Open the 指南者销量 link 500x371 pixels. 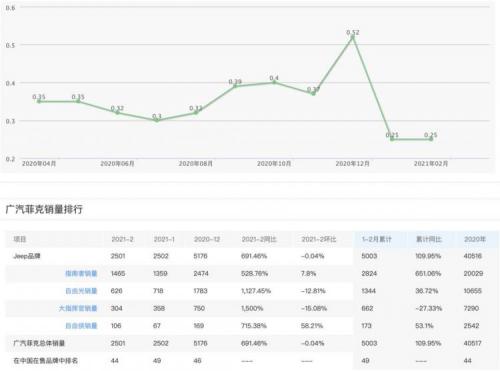(x=81, y=274)
